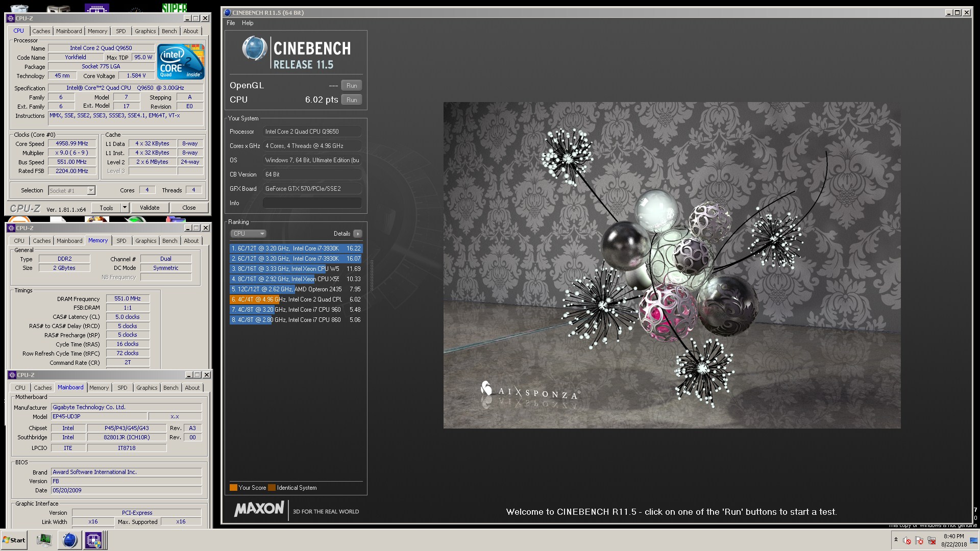Viewport: 980px width, 551px height.
Task: Click the DRAM Frequency value 551.0 MHz
Action: [128, 298]
